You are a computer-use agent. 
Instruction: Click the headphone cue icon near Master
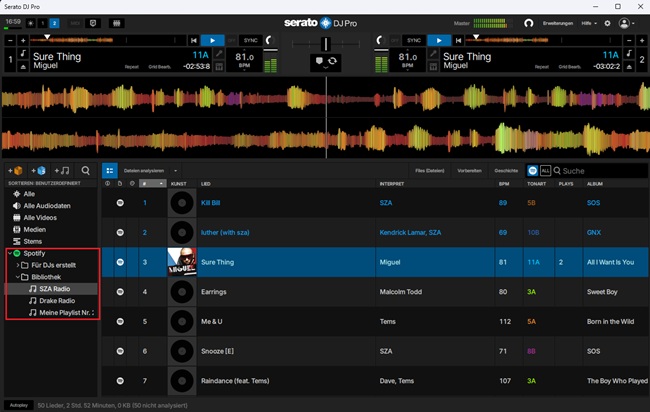(529, 23)
